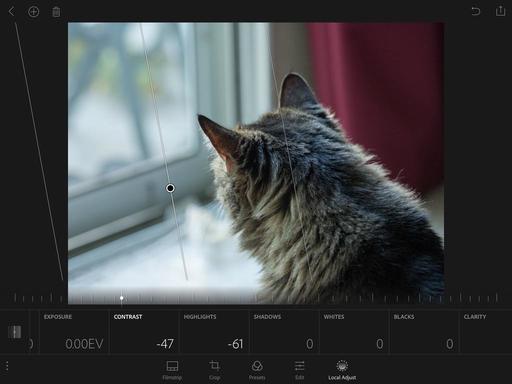This screenshot has height=384, width=512.
Task: Select the Local Adjust tab
Action: click(342, 370)
